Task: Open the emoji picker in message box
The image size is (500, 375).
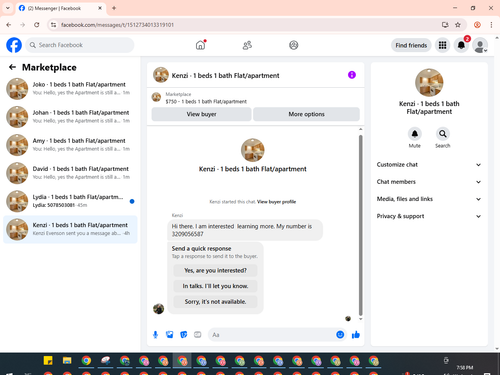Action: tap(340, 335)
